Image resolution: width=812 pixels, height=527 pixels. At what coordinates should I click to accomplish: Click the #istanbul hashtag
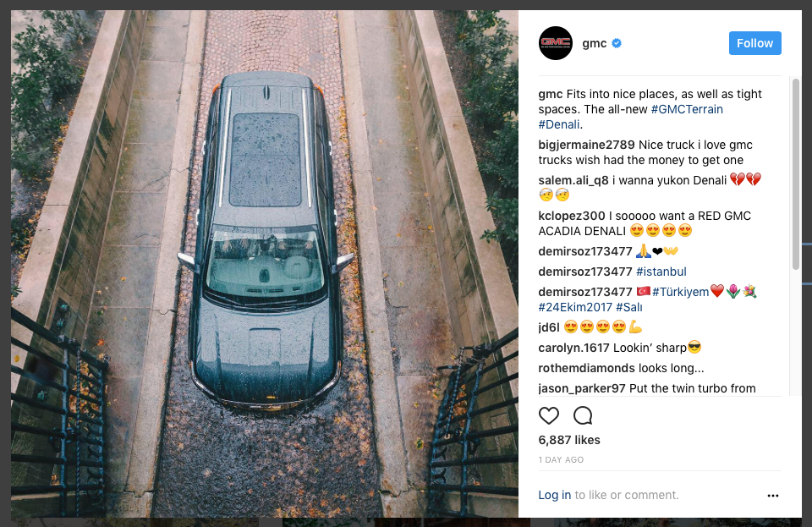click(x=661, y=272)
